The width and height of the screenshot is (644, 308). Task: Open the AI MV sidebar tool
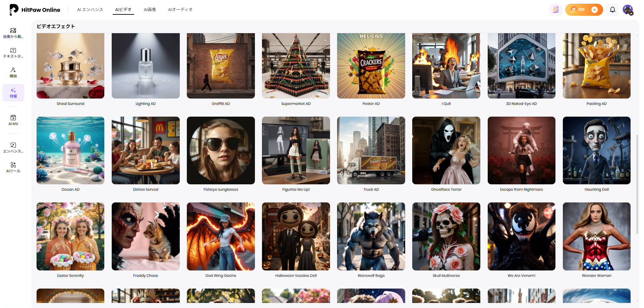coord(13,120)
